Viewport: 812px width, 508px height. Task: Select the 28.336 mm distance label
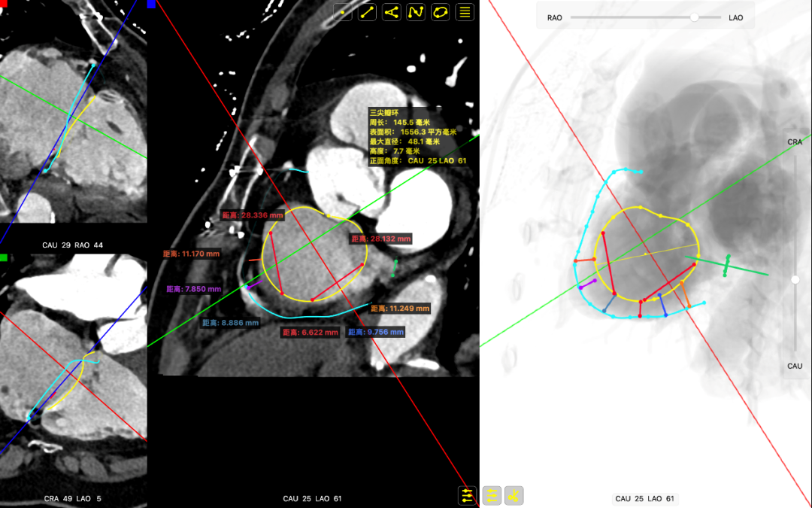253,215
